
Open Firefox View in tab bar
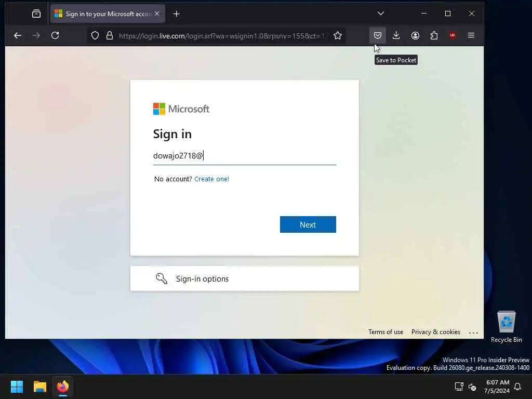click(x=36, y=14)
